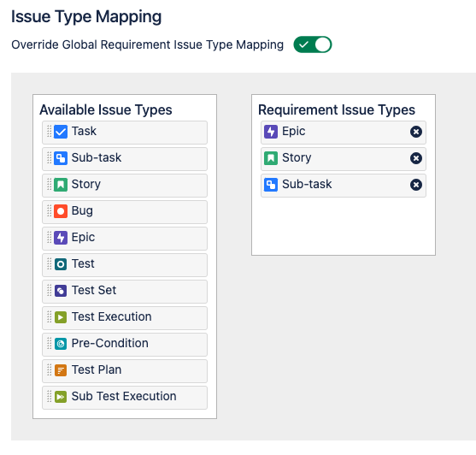Click the Test teal circle icon
This screenshot has width=476, height=455.
point(61,264)
